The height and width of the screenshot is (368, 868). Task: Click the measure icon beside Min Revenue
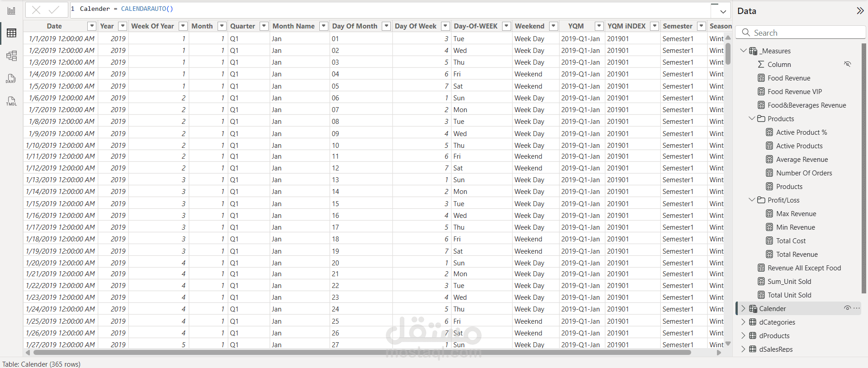(x=769, y=227)
